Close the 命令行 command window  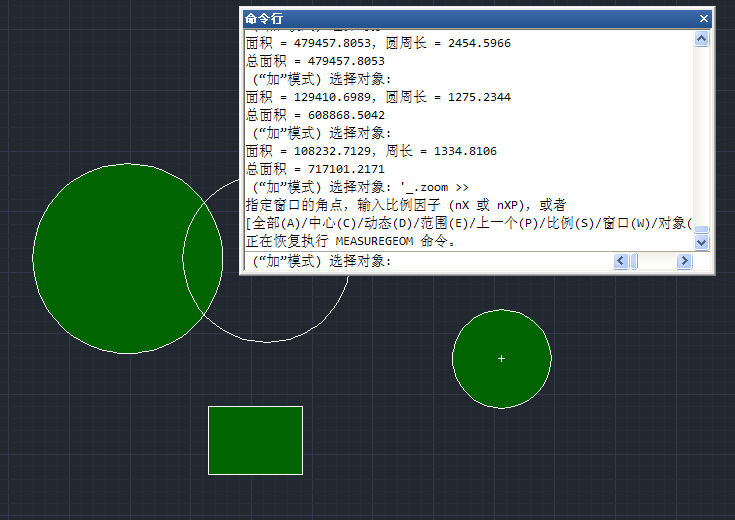(704, 18)
